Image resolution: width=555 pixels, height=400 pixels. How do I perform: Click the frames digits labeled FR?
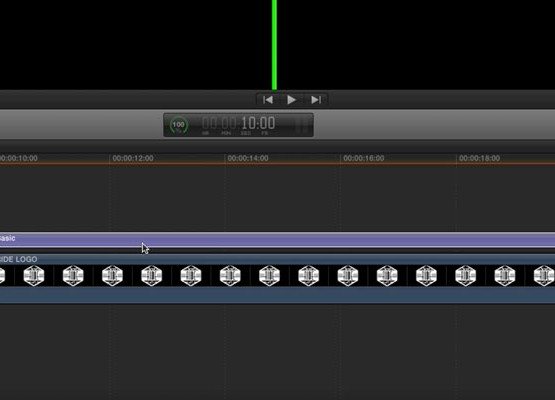(x=268, y=123)
